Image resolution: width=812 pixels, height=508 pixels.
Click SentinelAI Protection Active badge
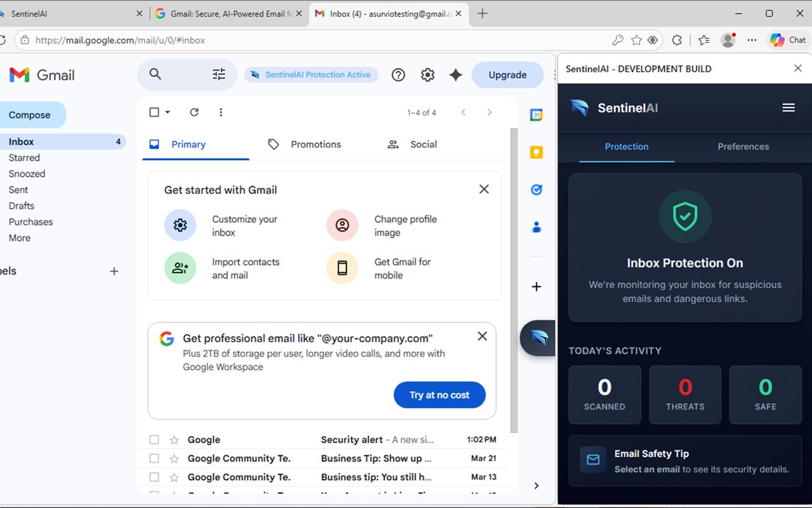311,75
